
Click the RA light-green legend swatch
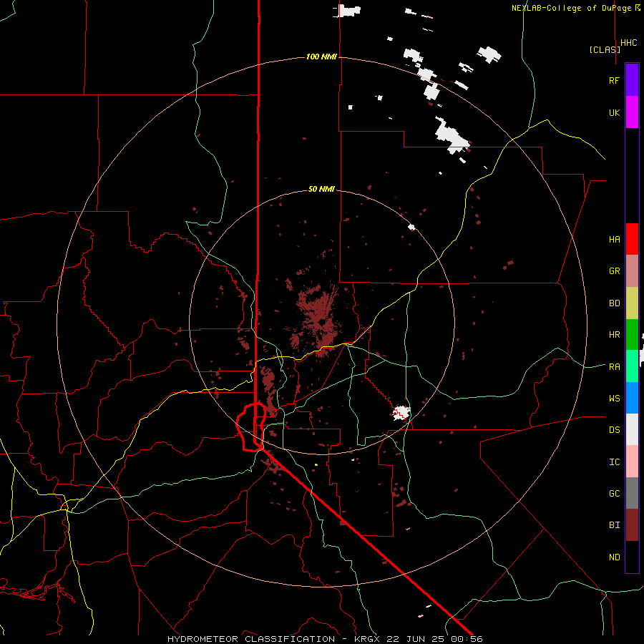pyautogui.click(x=632, y=366)
